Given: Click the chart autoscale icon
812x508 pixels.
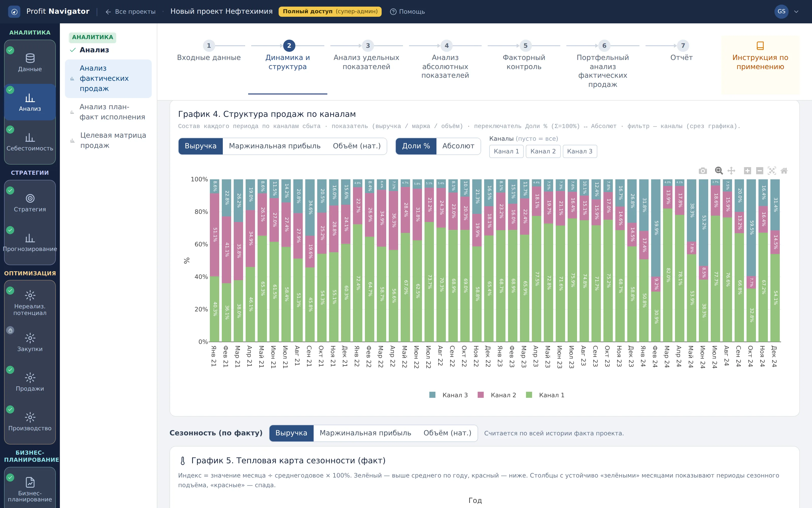Looking at the screenshot, I should click(772, 171).
